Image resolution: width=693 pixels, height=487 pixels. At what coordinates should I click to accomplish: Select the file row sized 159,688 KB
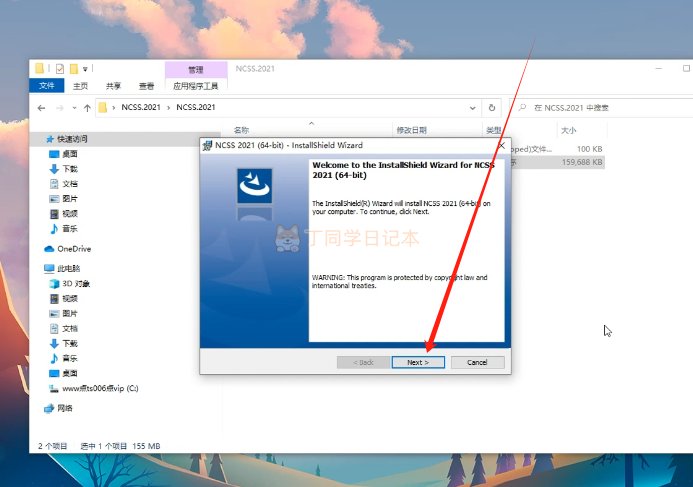click(x=557, y=163)
